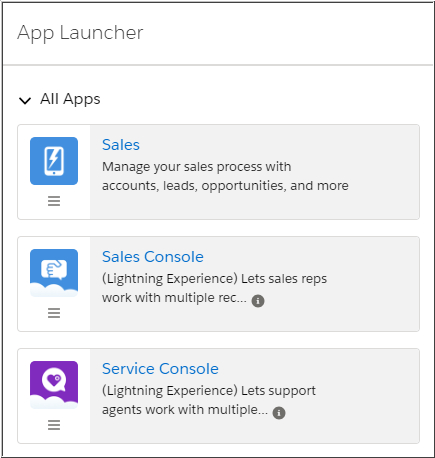Open the Sales app lightning phone icon
435x458 pixels.
54,161
